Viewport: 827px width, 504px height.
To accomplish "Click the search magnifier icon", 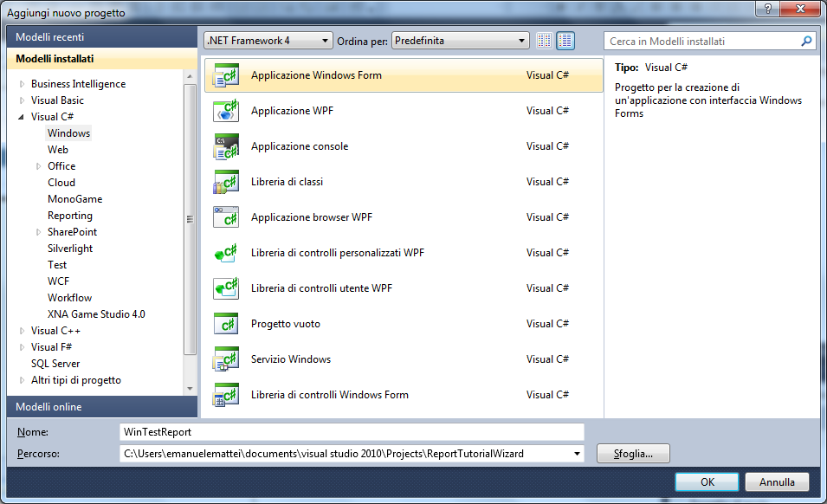I will (806, 41).
